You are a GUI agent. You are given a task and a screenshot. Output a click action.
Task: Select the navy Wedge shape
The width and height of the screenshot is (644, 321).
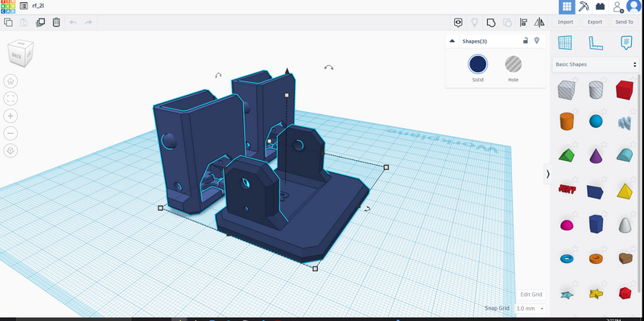point(595,191)
